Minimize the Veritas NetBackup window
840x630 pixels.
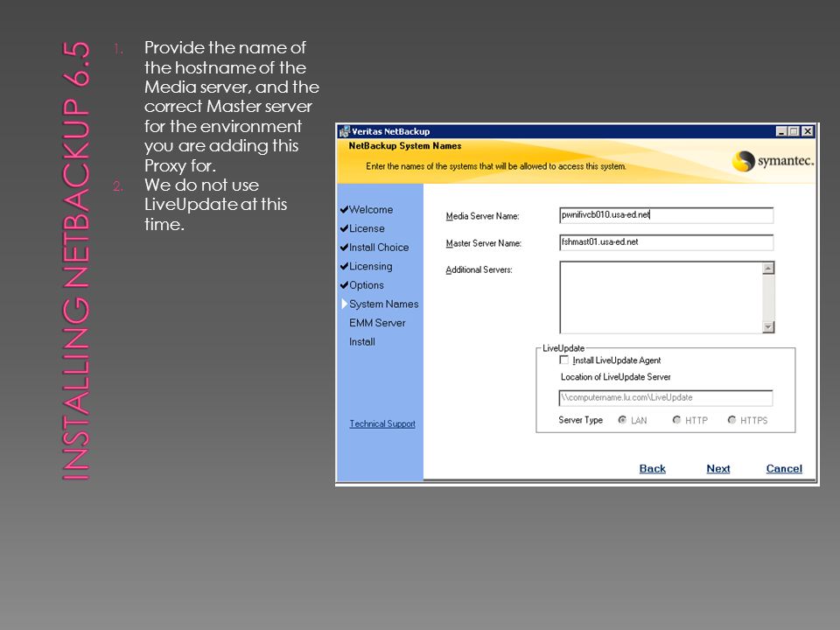(781, 131)
